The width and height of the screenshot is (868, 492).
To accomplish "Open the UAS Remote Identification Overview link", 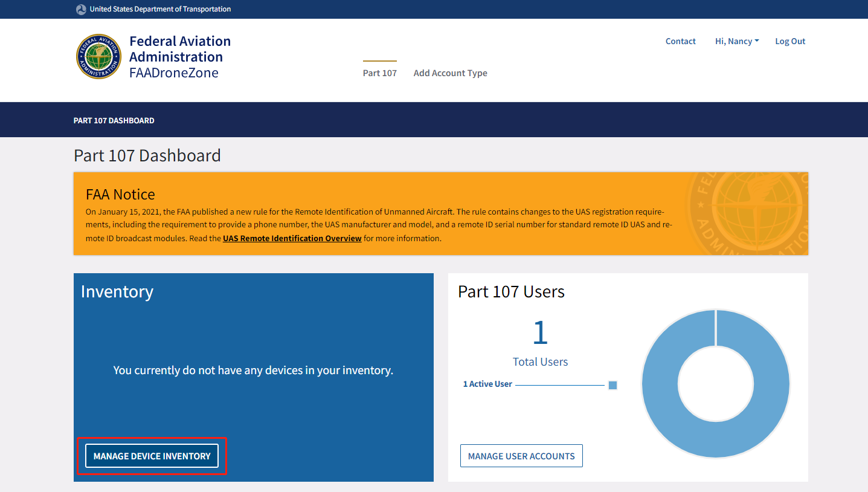I will pos(292,238).
